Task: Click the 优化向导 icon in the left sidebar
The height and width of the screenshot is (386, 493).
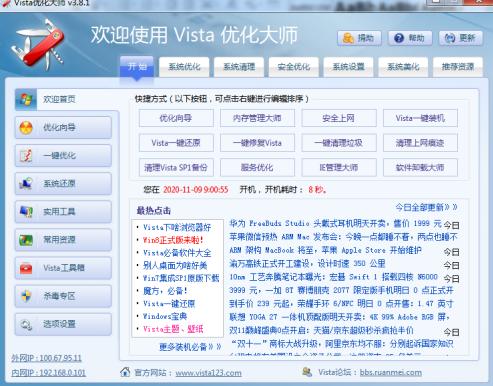Action: pos(26,127)
